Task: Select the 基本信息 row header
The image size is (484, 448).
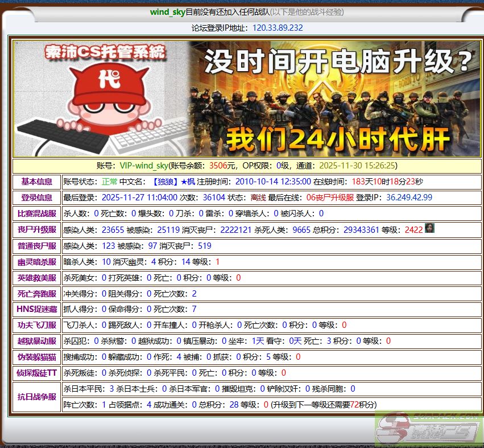Action: [37, 182]
